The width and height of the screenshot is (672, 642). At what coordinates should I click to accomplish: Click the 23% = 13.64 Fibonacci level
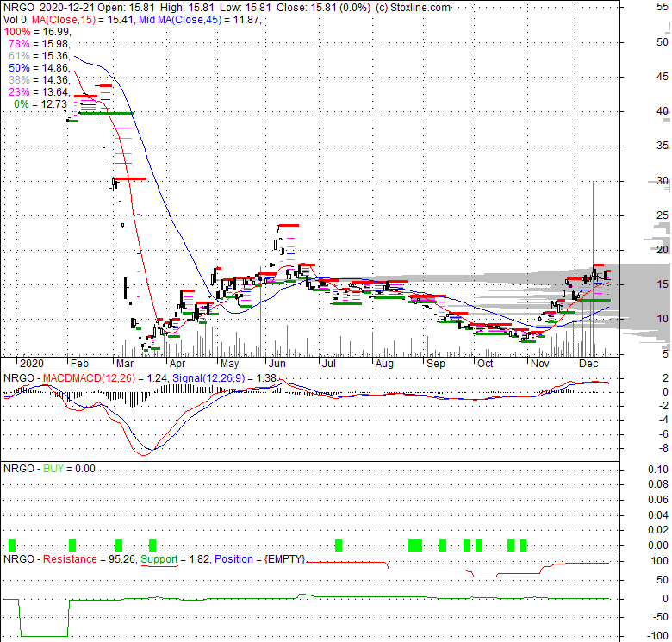[x=40, y=91]
